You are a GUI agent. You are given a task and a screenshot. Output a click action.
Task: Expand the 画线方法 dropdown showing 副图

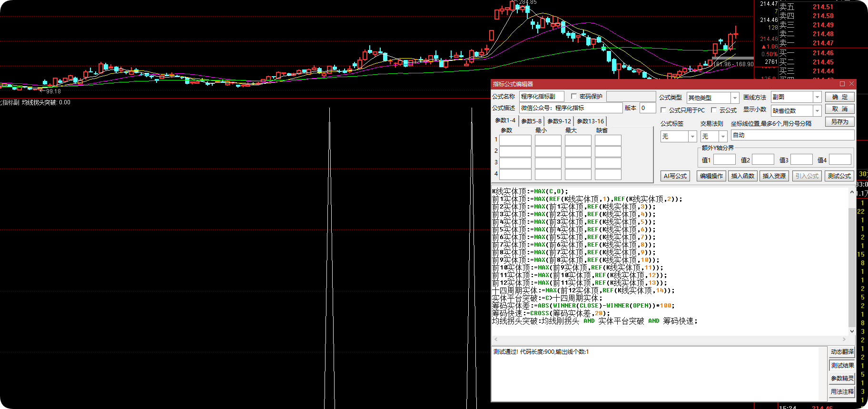(817, 97)
